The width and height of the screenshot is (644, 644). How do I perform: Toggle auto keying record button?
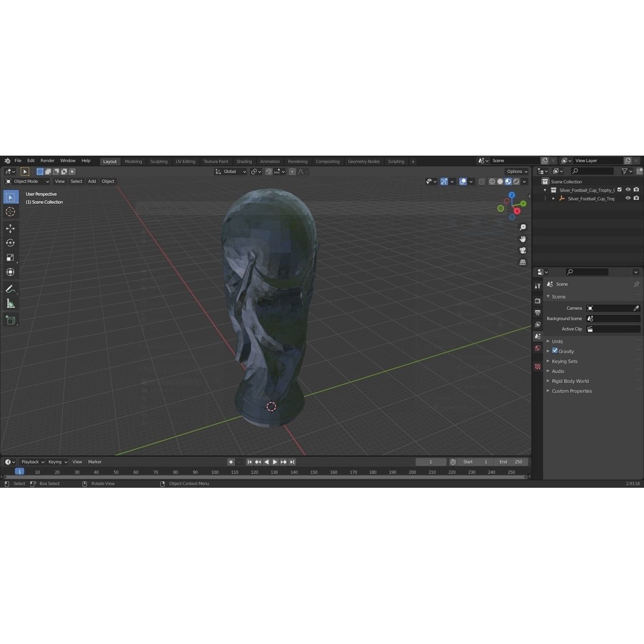(231, 462)
